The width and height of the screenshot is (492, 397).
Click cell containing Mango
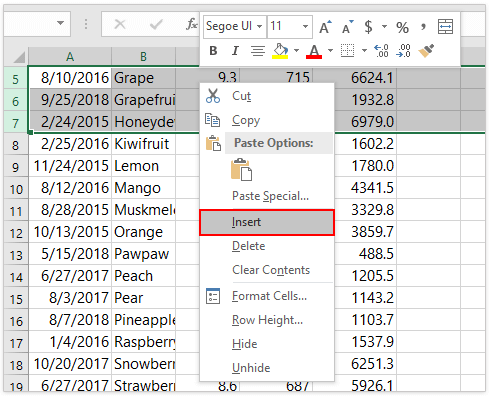(143, 188)
